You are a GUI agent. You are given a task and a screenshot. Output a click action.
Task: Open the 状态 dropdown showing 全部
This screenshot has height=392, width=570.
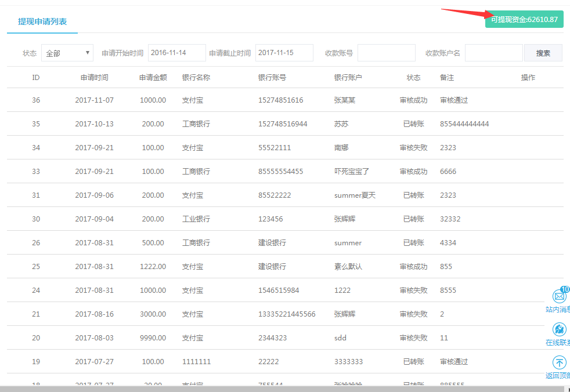[x=67, y=53]
